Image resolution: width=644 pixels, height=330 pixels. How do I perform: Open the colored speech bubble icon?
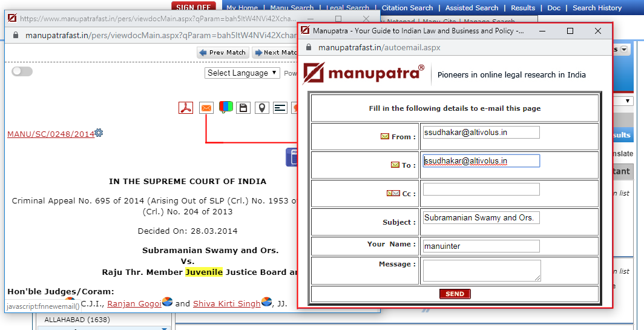[225, 108]
